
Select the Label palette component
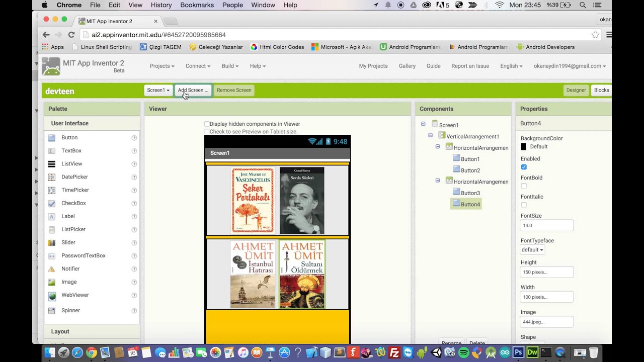click(x=68, y=216)
